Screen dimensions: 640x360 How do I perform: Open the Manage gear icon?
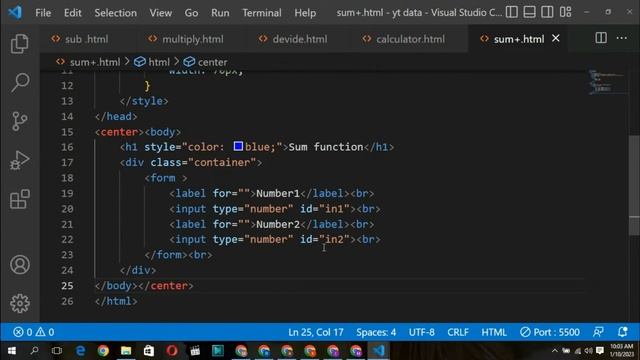pos(20,303)
